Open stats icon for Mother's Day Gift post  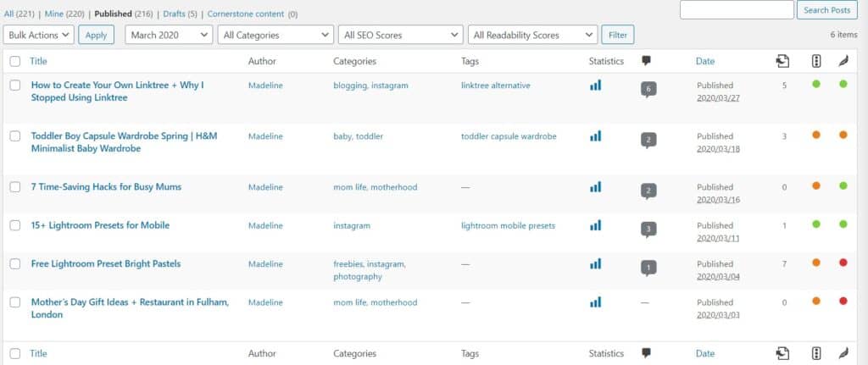tap(595, 302)
